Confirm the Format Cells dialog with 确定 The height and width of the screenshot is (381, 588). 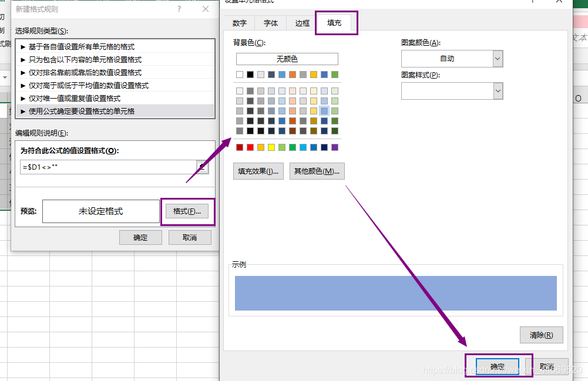click(x=498, y=366)
